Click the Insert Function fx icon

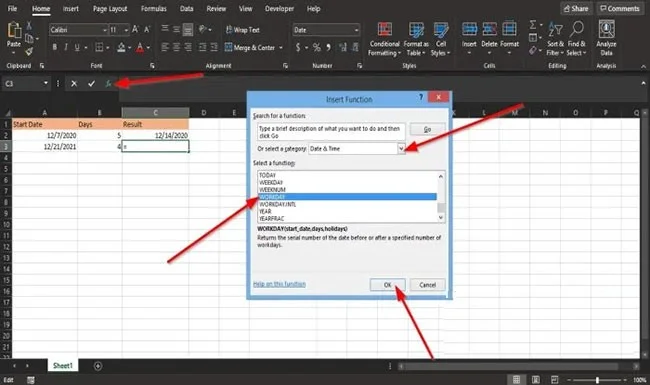(108, 84)
